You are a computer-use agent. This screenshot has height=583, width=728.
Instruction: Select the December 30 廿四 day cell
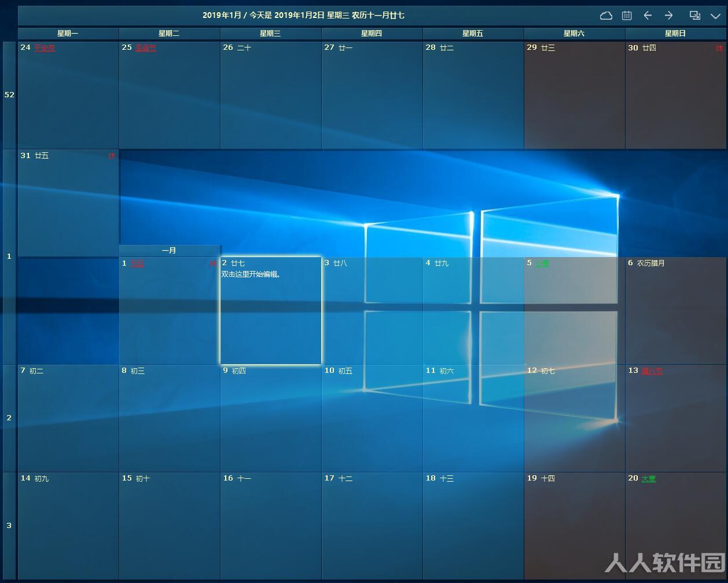(x=676, y=95)
